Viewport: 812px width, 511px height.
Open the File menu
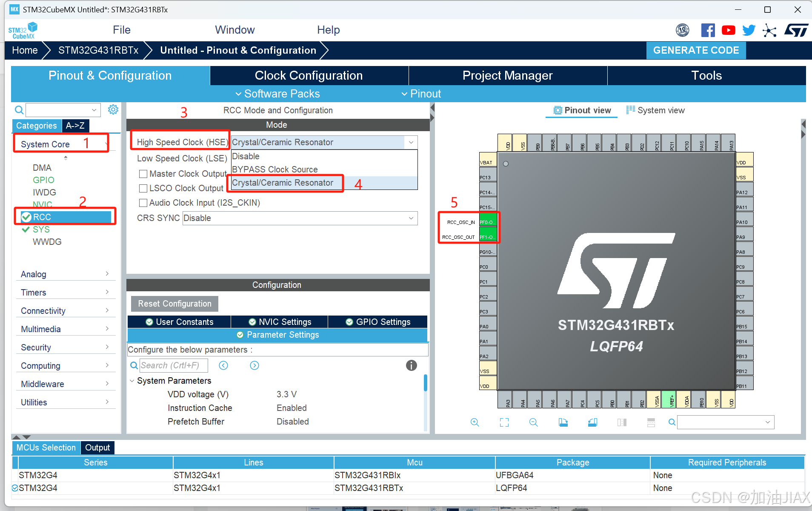pyautogui.click(x=122, y=30)
